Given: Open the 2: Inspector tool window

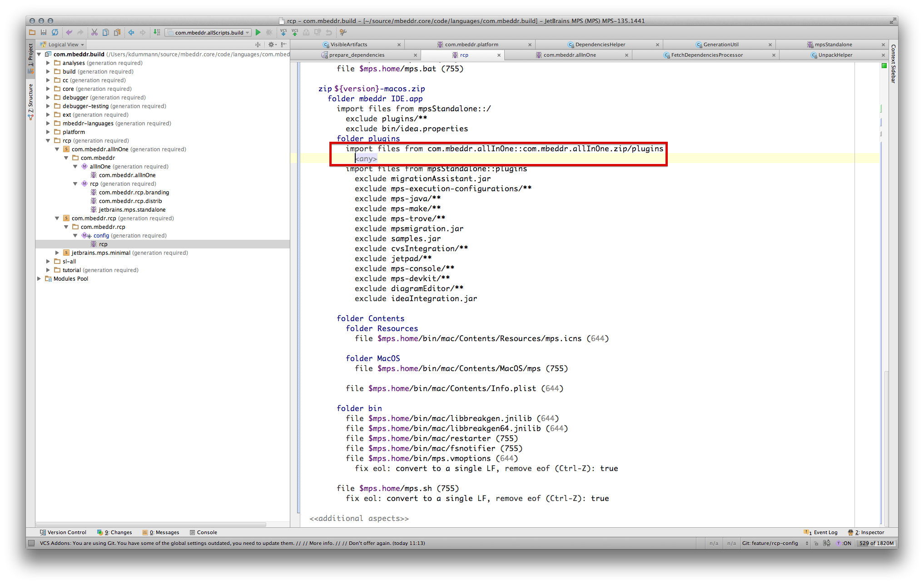Looking at the screenshot, I should [x=866, y=532].
